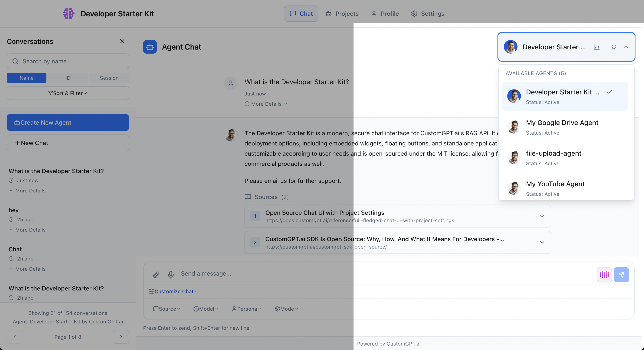Open agent analytics bar chart icon
Image resolution: width=644 pixels, height=350 pixels.
597,47
